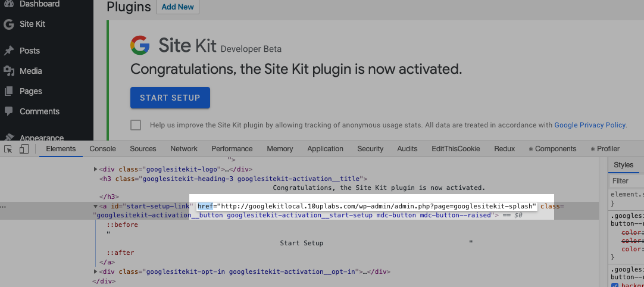Click the Congratulations text node in DOM tree
Viewport: 644px width, 287px height.
[x=379, y=188]
